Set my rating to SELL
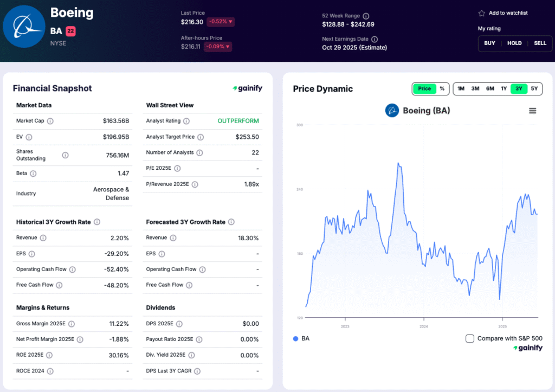The width and height of the screenshot is (555, 392). (x=540, y=43)
